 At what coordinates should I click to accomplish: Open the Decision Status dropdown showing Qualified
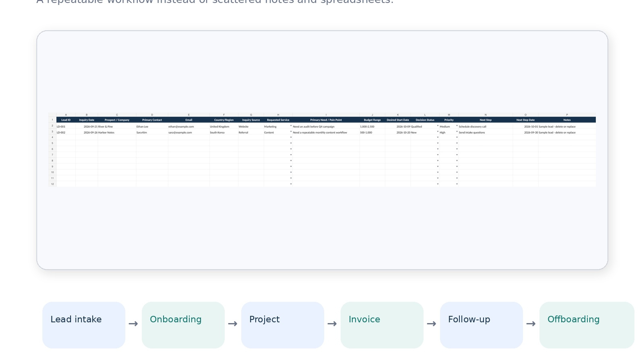point(438,126)
